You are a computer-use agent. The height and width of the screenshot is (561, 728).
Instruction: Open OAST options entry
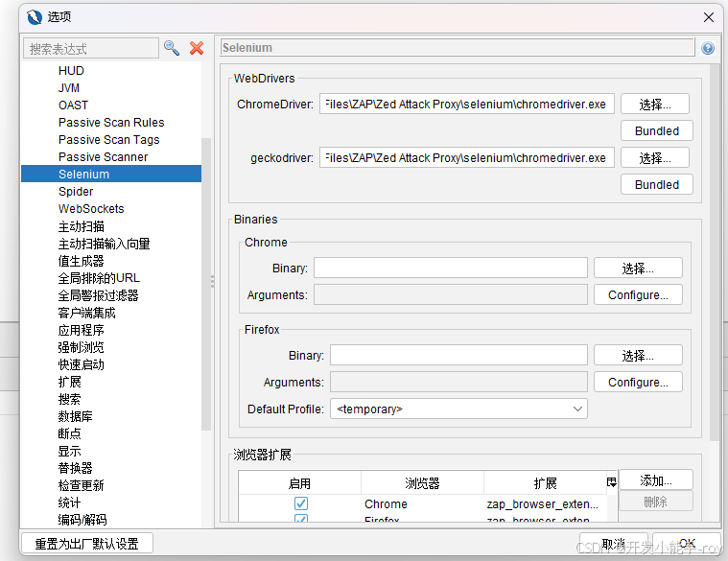pos(73,105)
